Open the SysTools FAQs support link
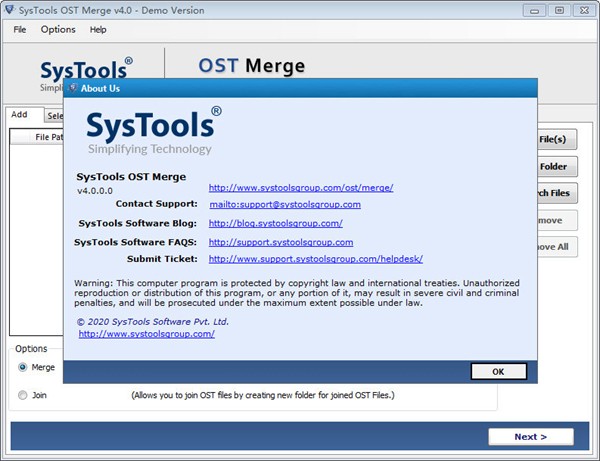This screenshot has width=600, height=461. (280, 242)
